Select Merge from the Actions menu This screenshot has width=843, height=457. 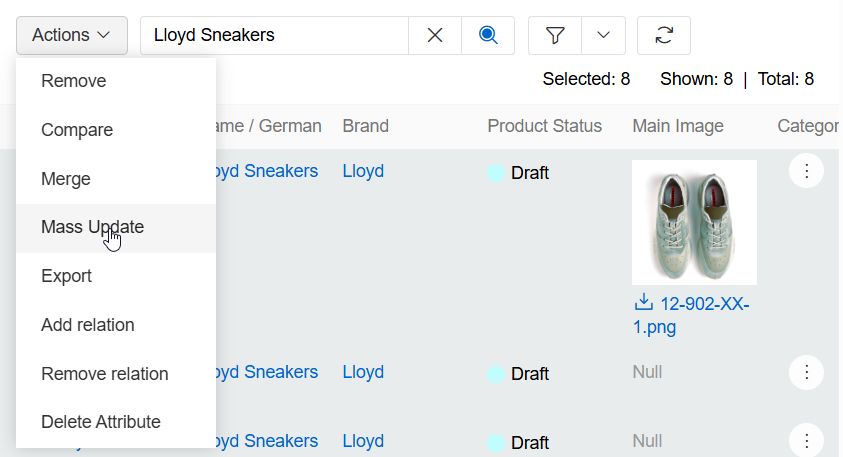pyautogui.click(x=66, y=179)
